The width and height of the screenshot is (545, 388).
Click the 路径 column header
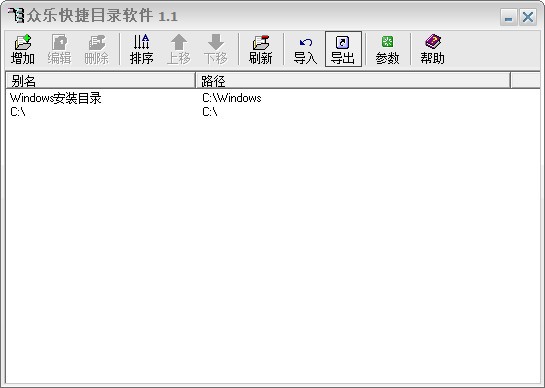353,81
